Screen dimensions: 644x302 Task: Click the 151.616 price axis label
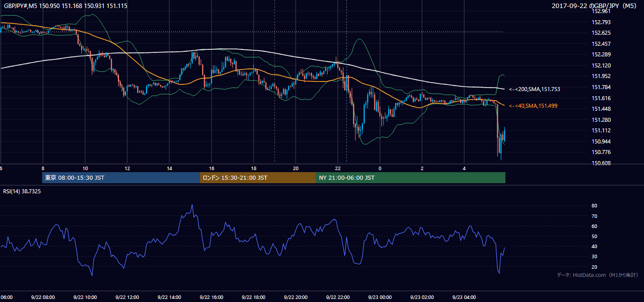[601, 98]
